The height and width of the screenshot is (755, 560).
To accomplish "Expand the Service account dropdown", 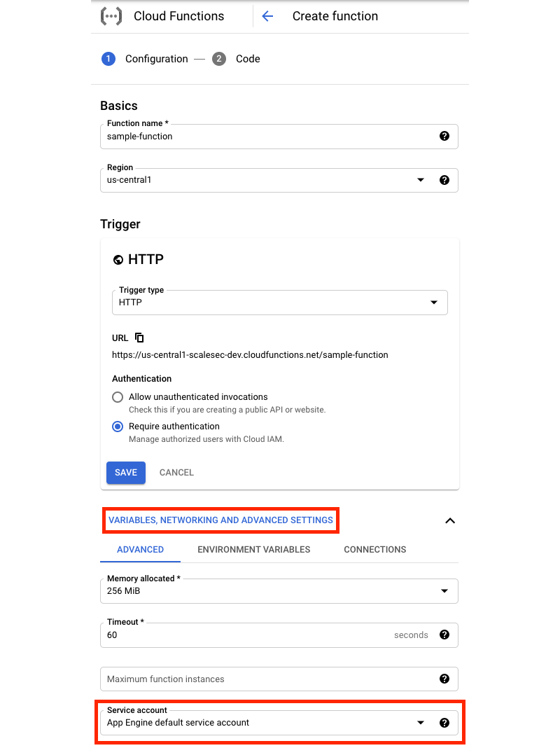I will click(421, 723).
